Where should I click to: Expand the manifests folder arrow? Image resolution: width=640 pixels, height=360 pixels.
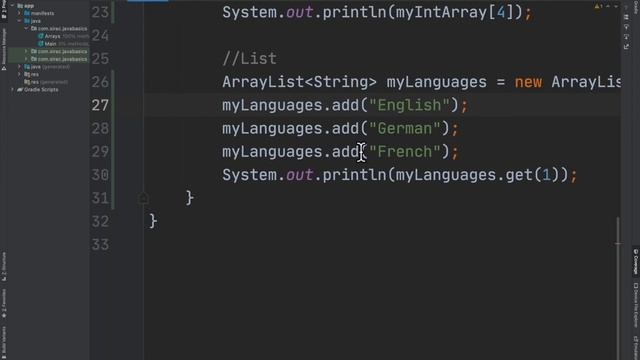(19, 13)
